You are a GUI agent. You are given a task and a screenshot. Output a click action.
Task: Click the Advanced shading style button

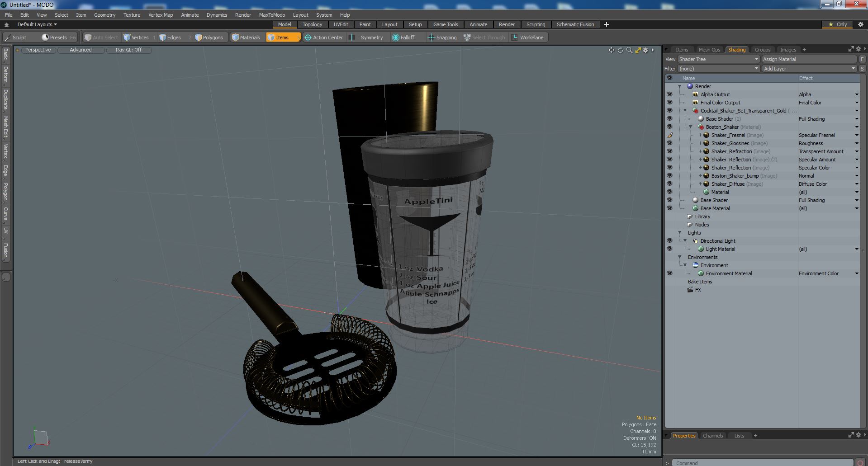pyautogui.click(x=81, y=50)
